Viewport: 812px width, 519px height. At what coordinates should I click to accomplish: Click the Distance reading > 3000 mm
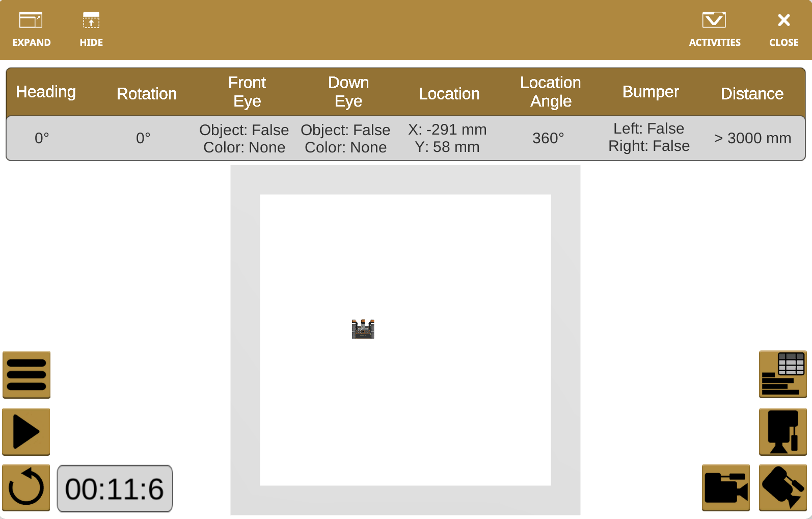(x=752, y=138)
